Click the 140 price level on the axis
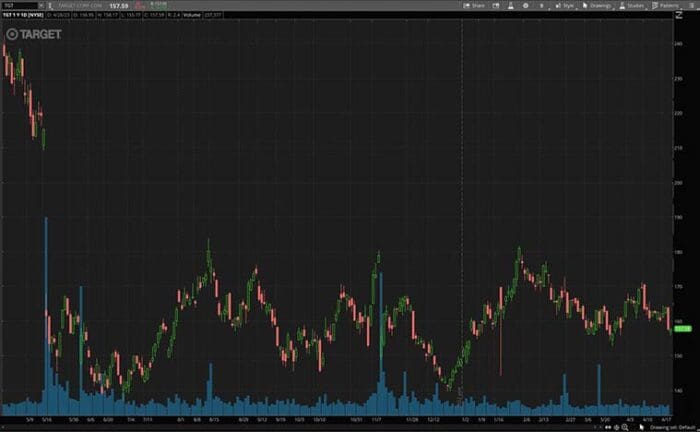The height and width of the screenshot is (432, 700). [x=678, y=390]
